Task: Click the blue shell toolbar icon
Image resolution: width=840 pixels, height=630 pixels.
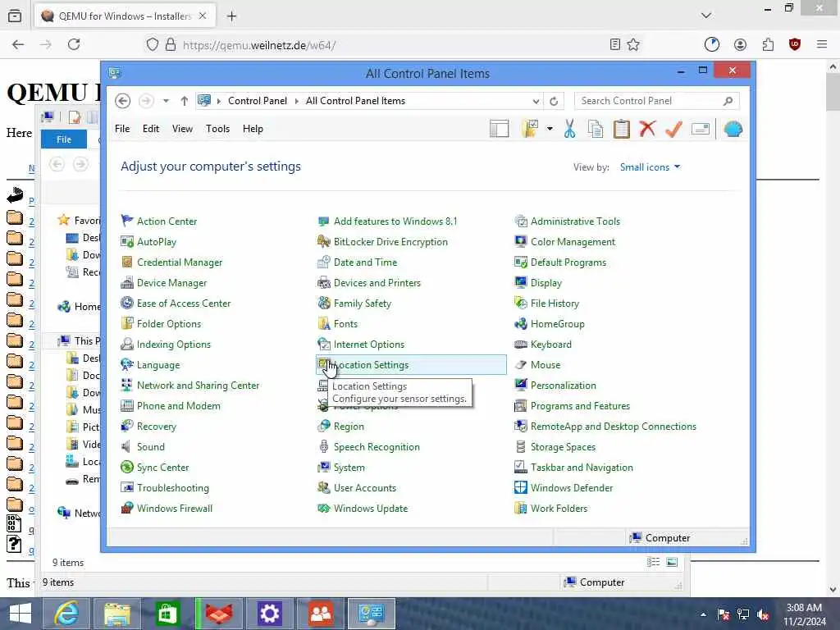Action: point(733,129)
